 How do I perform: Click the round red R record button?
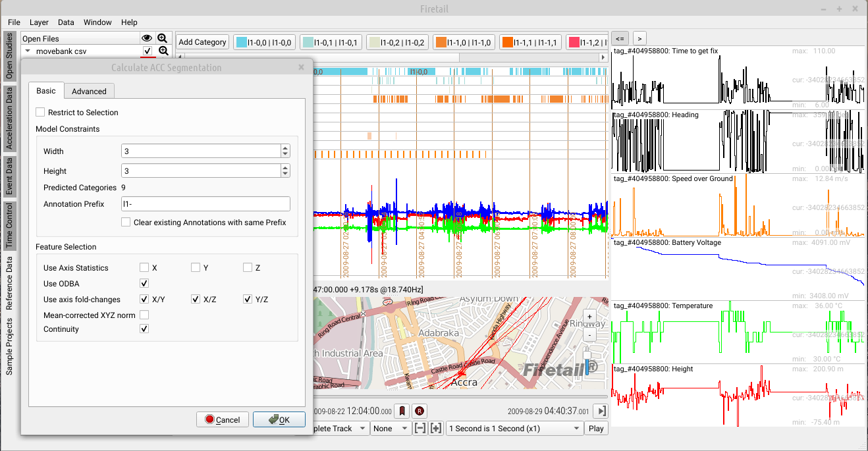(419, 411)
